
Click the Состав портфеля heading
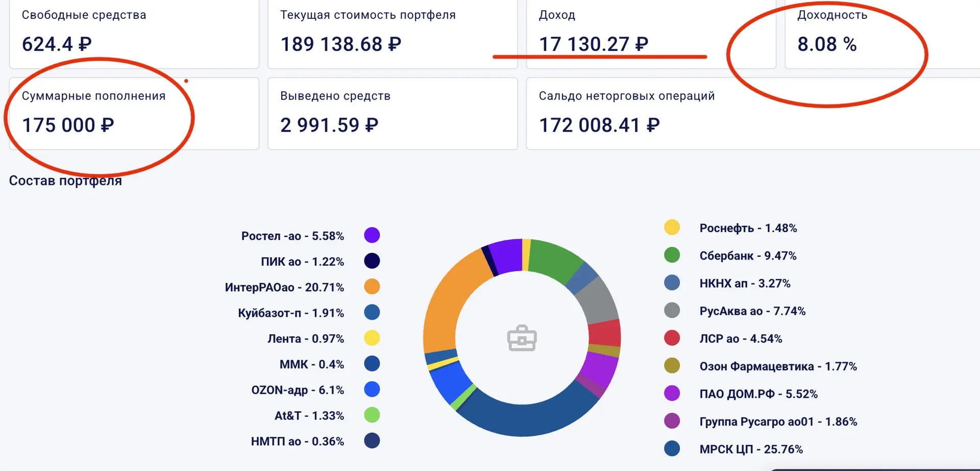[x=65, y=181]
